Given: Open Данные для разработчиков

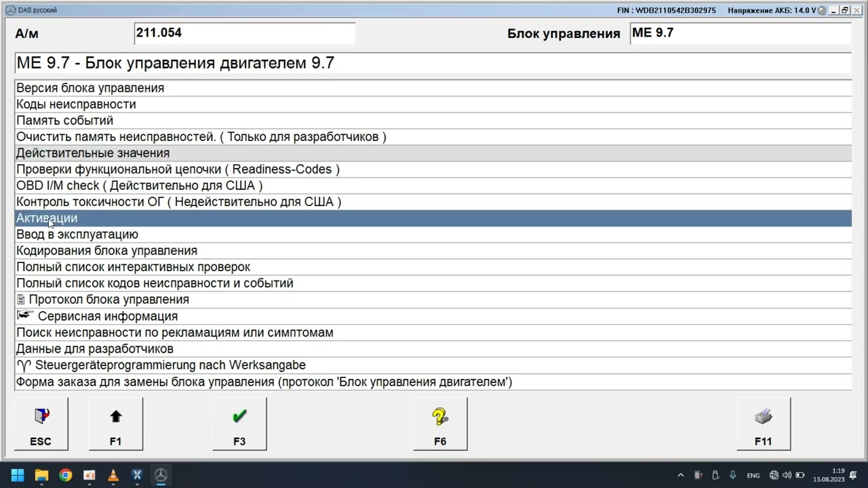Looking at the screenshot, I should [x=433, y=349].
